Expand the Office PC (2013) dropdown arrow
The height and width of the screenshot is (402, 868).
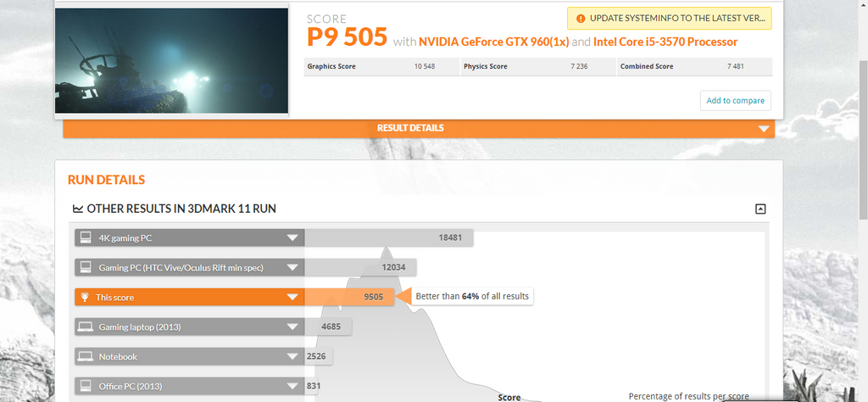click(x=292, y=386)
